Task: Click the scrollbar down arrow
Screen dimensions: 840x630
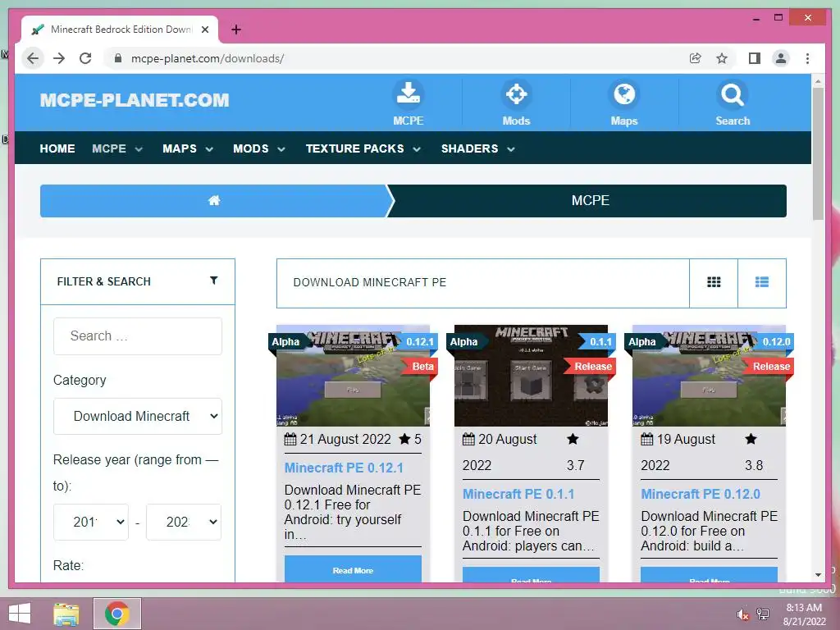Action: (818, 575)
